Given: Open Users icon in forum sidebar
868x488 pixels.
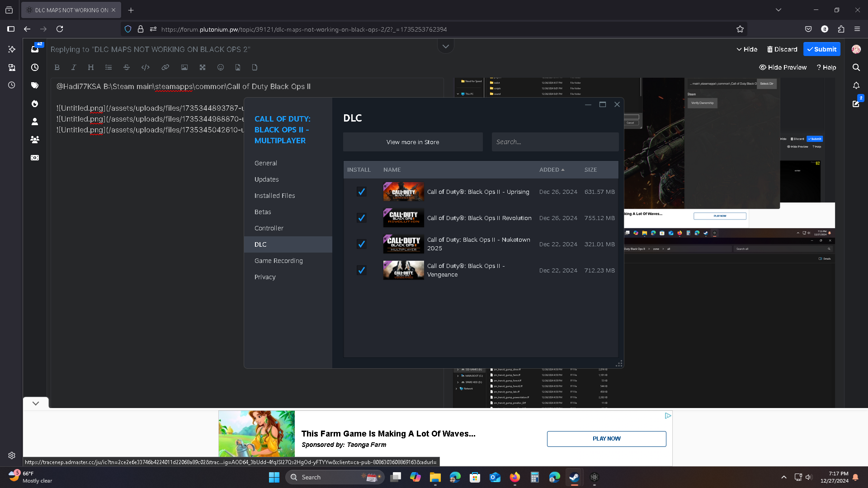Looking at the screenshot, I should coord(35,122).
